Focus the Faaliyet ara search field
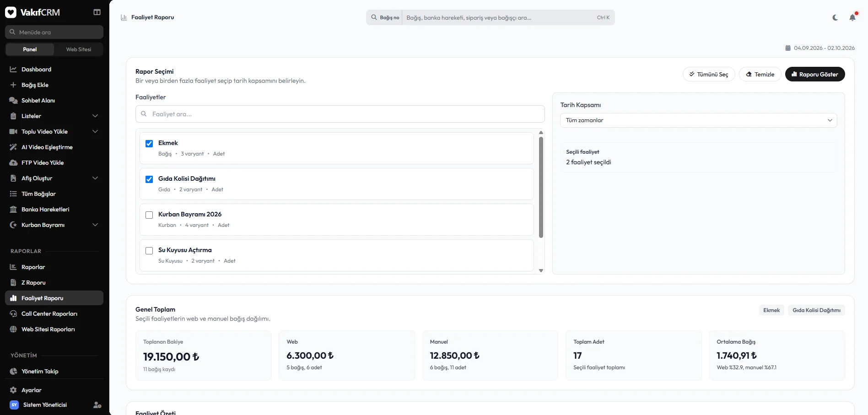The width and height of the screenshot is (868, 415). click(x=340, y=114)
